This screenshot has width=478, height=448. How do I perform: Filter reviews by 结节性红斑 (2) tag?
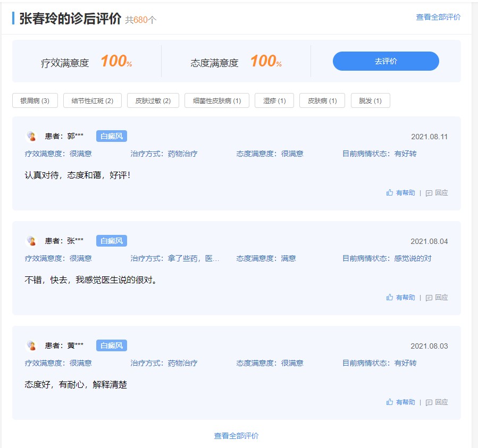[93, 100]
